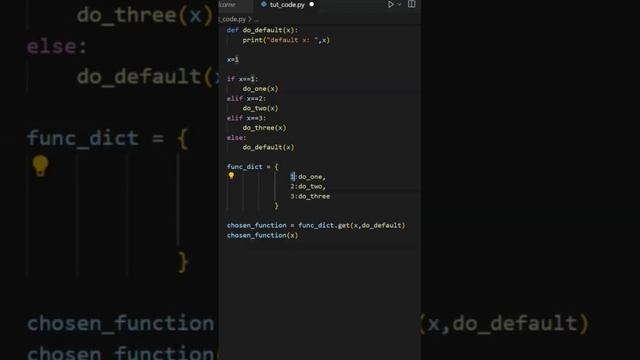Viewport: 640px width, 360px height.
Task: Click the line 'if x==1:'
Action: (x=242, y=79)
